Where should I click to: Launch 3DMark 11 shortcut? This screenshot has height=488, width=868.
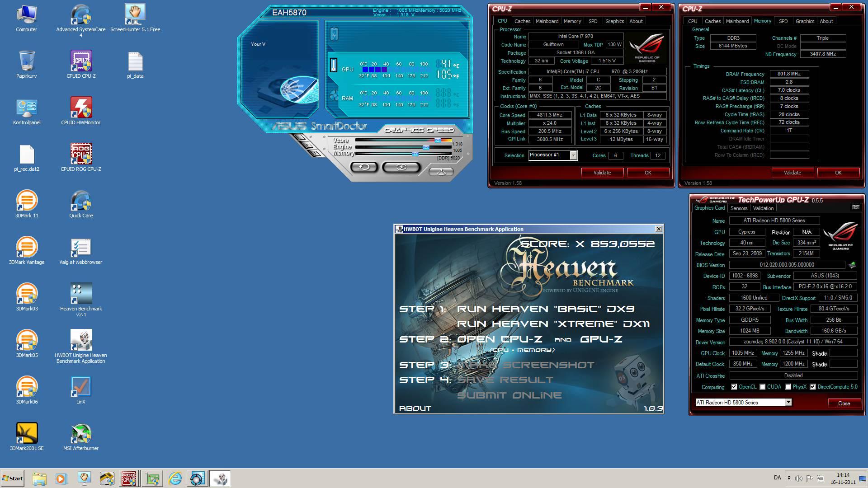(x=27, y=205)
